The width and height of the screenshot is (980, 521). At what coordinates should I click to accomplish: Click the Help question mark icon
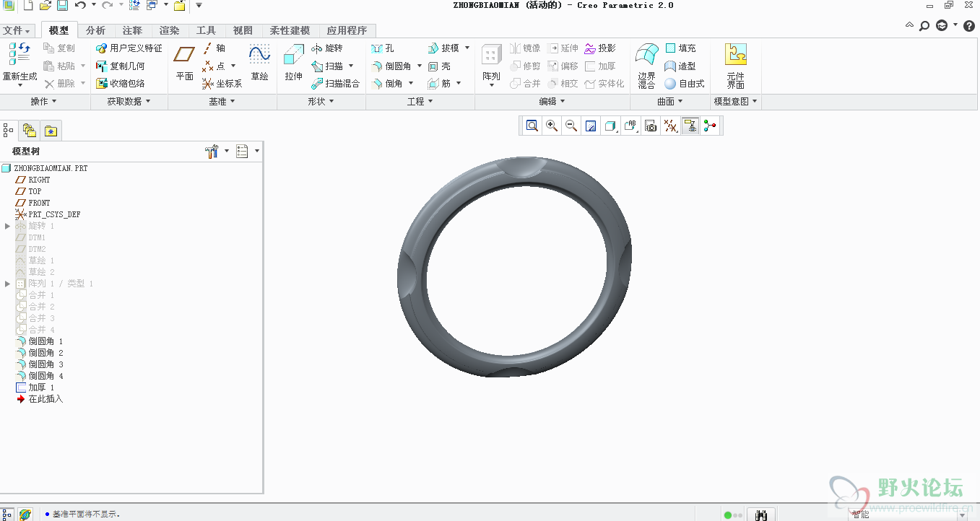pyautogui.click(x=969, y=26)
